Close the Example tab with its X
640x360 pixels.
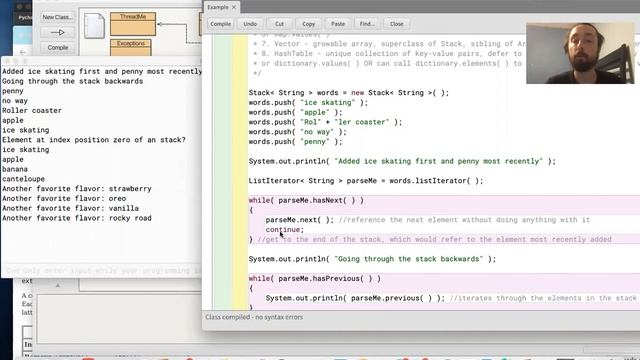(234, 7)
